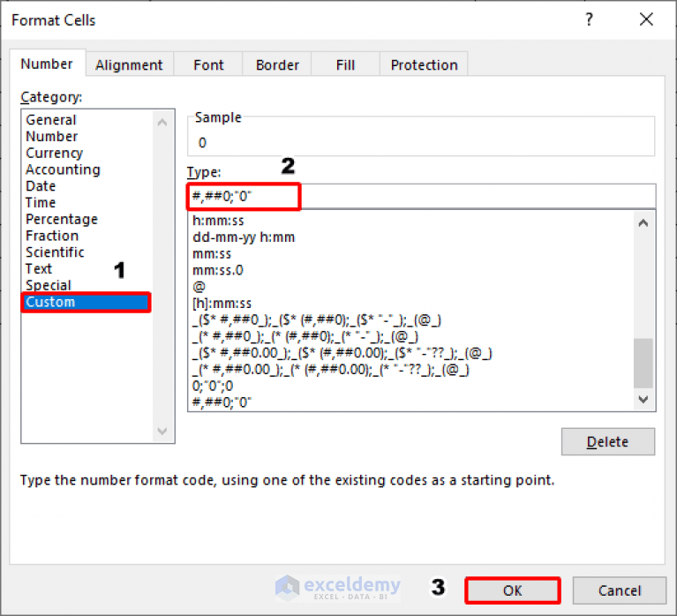Screen dimensions: 677x616
Task: Open the Fill tab
Action: [x=345, y=64]
